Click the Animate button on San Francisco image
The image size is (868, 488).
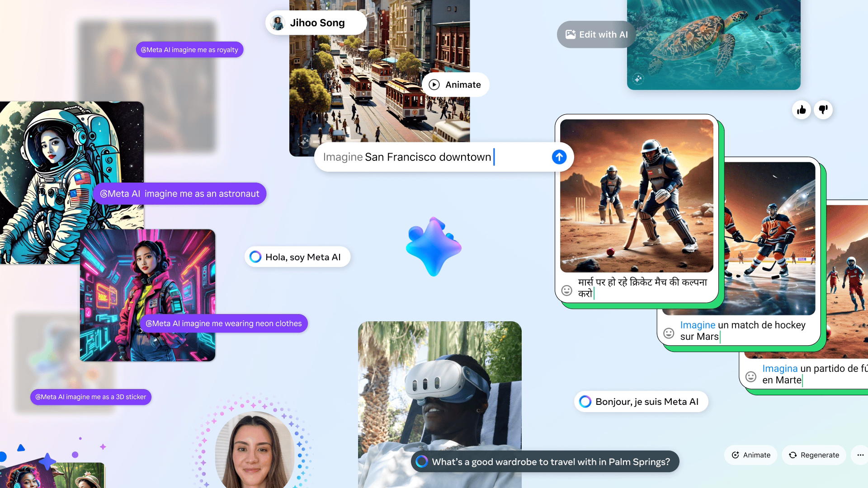[x=455, y=84]
